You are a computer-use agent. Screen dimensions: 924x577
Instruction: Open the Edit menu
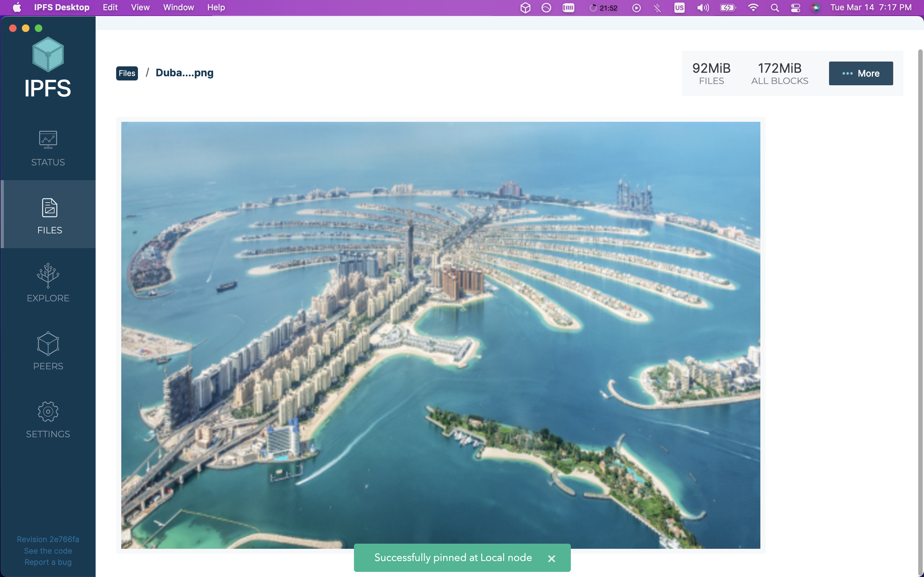pyautogui.click(x=110, y=8)
